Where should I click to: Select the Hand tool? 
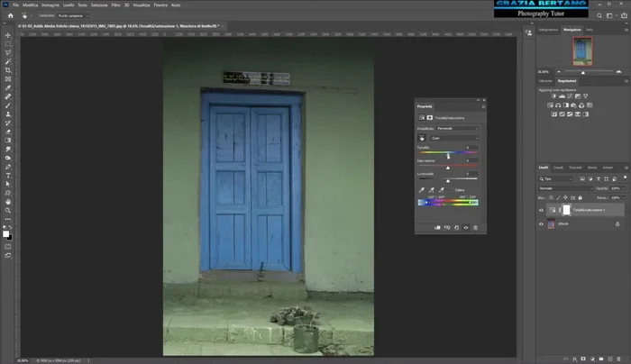(7, 202)
